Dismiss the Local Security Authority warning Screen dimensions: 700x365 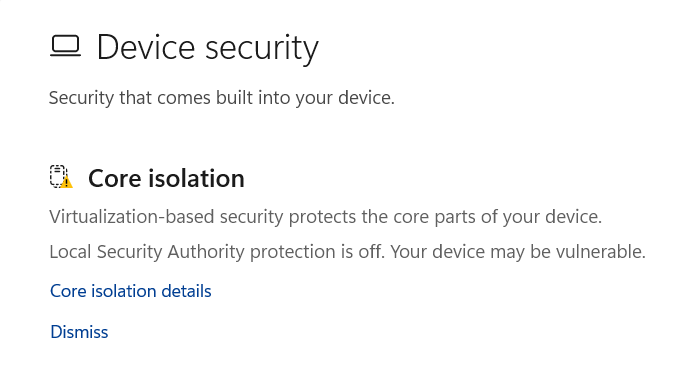click(79, 332)
